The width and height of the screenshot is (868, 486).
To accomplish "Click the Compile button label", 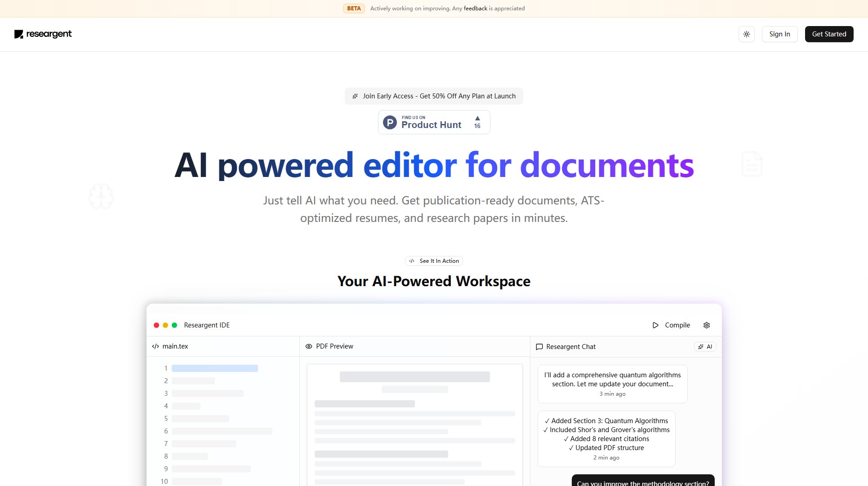I will [x=677, y=325].
